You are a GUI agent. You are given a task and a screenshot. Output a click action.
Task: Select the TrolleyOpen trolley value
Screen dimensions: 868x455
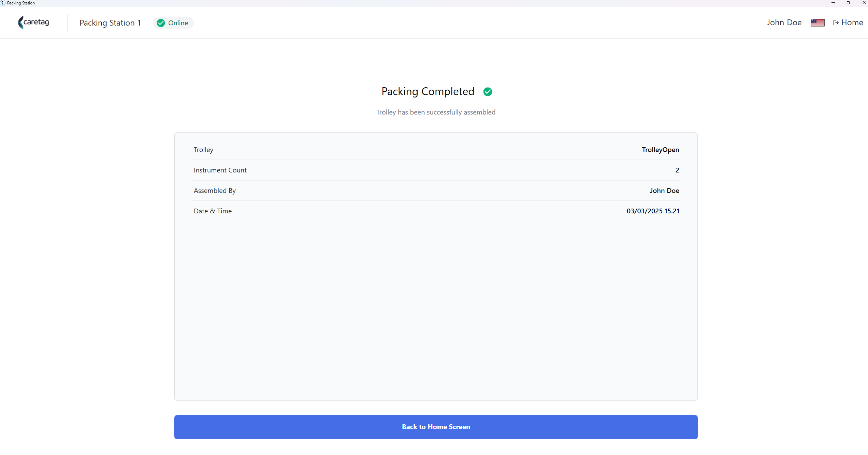tap(660, 150)
